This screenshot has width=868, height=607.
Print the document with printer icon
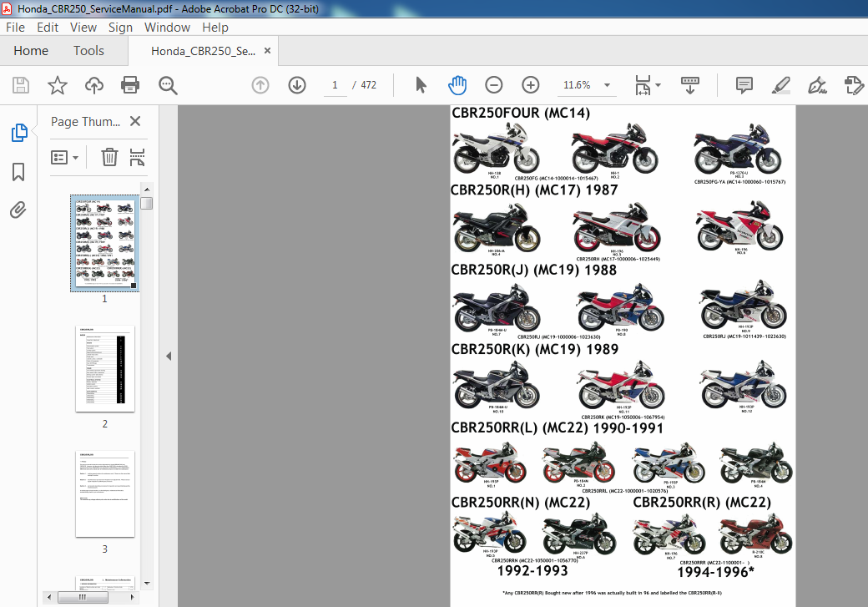(x=130, y=85)
